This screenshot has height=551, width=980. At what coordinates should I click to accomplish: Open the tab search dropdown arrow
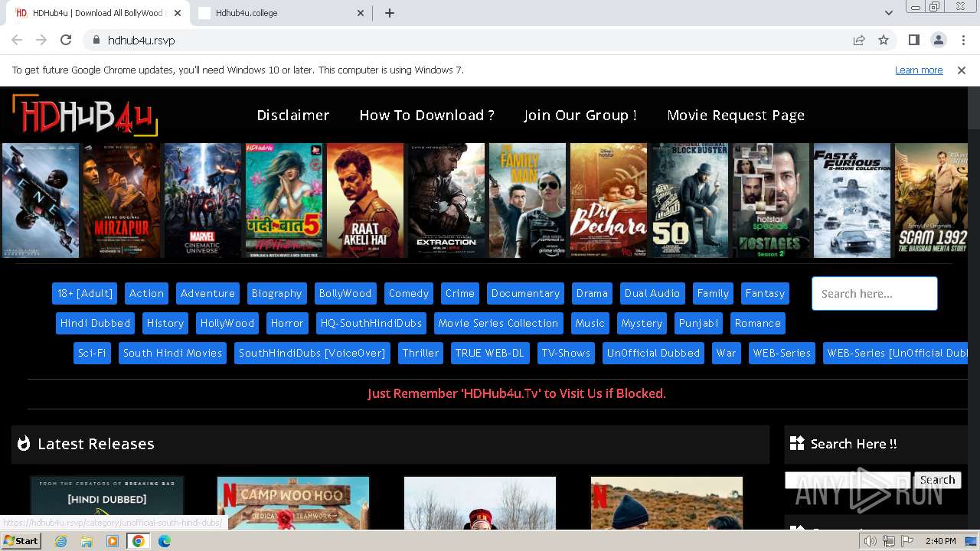tap(888, 13)
